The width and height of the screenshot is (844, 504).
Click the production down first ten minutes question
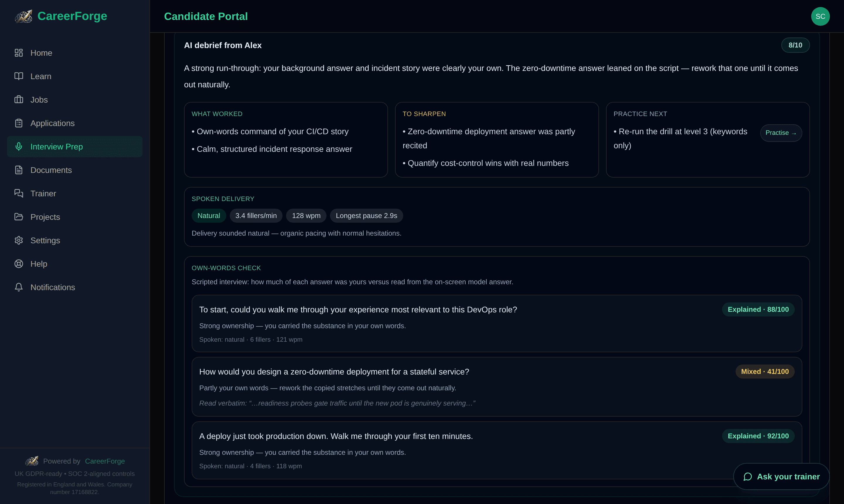point(336,436)
